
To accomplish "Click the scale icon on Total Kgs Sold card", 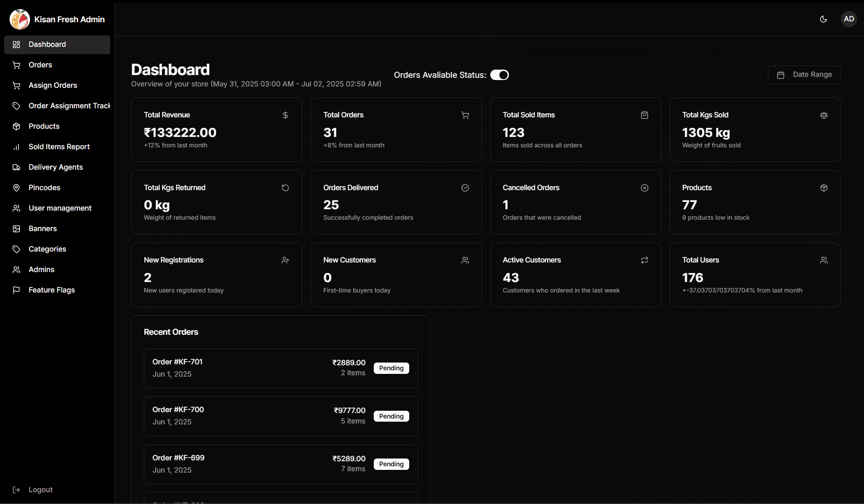I will pos(824,115).
